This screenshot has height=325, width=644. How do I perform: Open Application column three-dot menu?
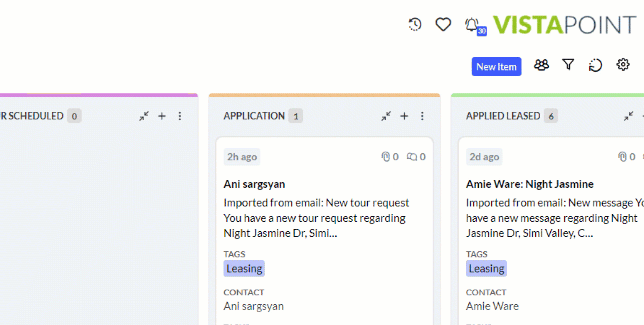click(x=422, y=116)
